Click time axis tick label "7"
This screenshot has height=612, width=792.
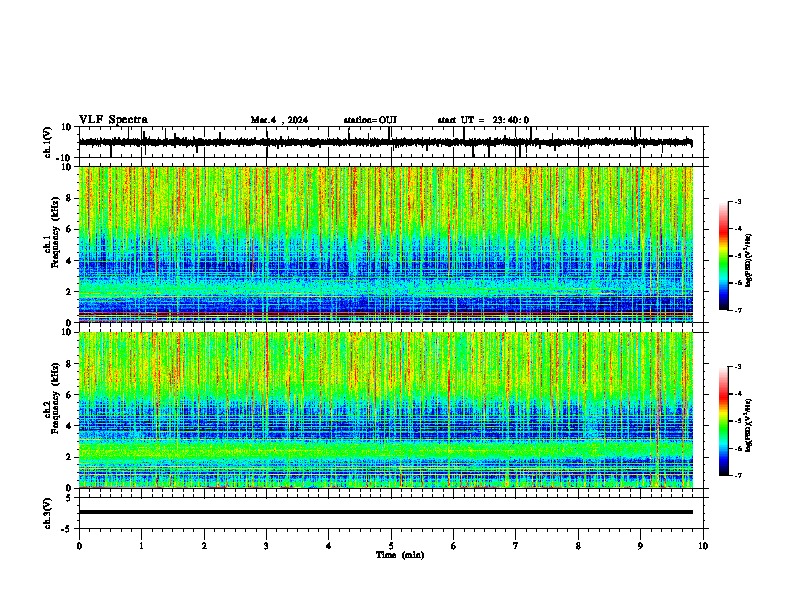tap(516, 546)
